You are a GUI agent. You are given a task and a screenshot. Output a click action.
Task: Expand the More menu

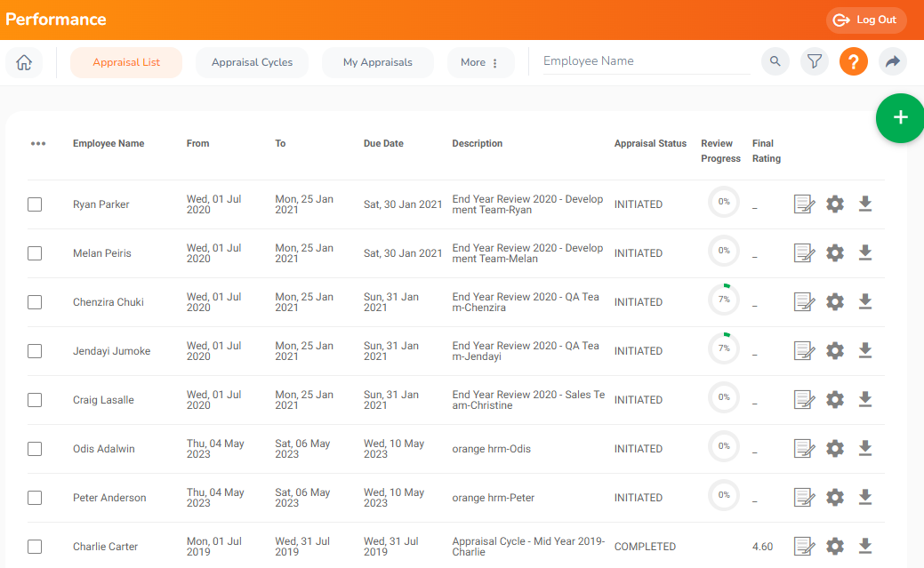click(x=480, y=62)
